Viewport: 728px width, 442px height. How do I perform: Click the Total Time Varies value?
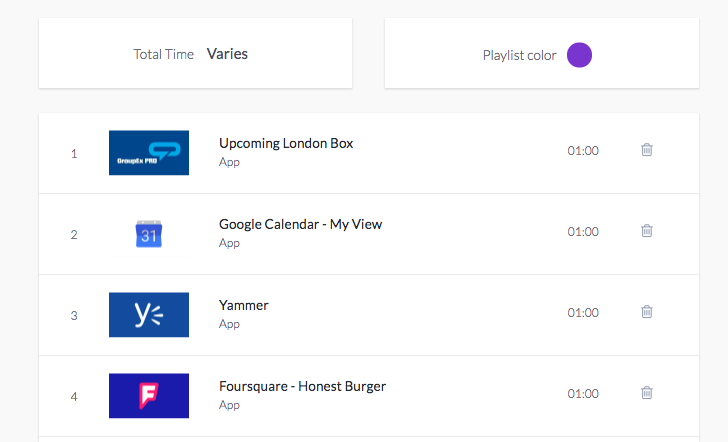click(227, 54)
